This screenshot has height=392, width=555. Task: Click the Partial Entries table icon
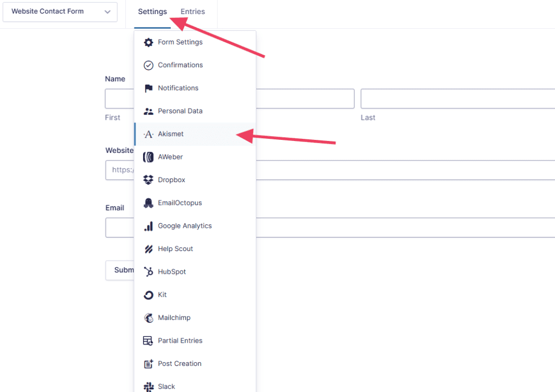pyautogui.click(x=147, y=340)
